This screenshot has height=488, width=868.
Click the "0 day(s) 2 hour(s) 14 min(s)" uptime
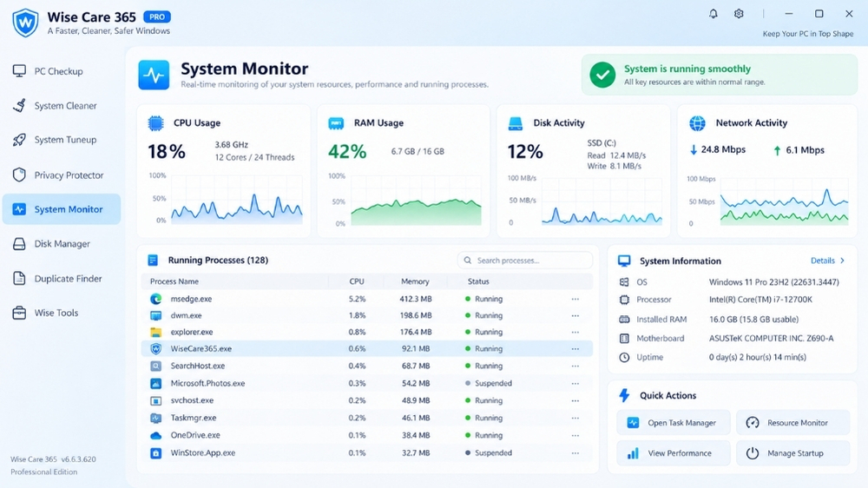coord(757,357)
